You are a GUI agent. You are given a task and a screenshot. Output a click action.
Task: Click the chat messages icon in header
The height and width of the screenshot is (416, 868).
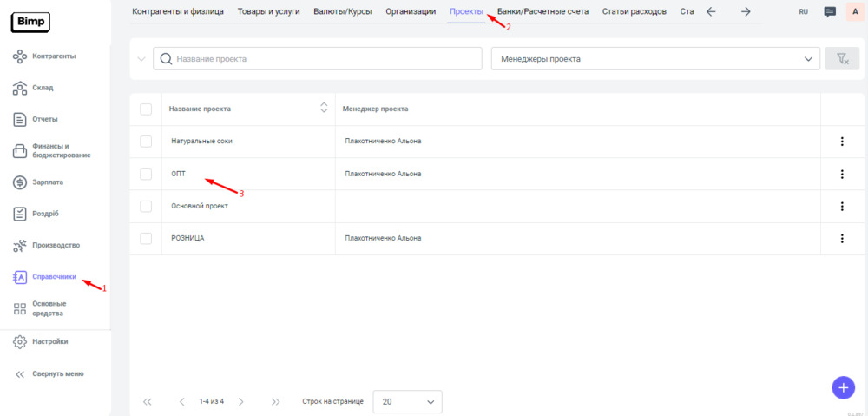[x=830, y=12]
